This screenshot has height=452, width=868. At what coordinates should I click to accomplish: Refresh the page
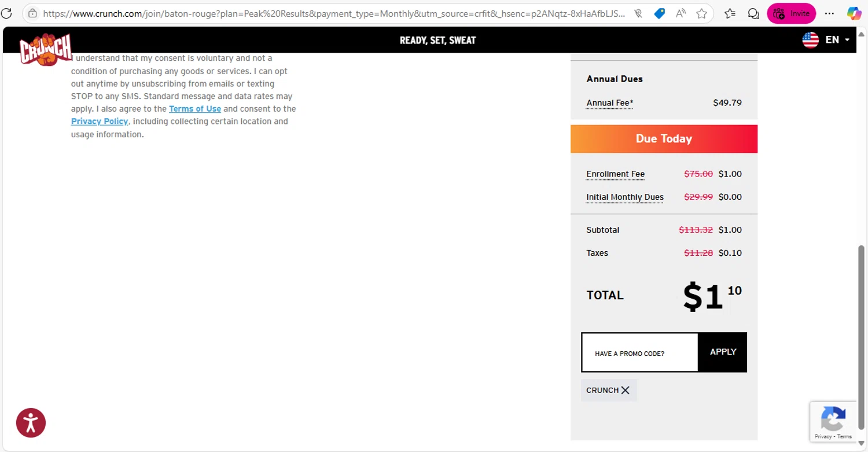[6, 13]
